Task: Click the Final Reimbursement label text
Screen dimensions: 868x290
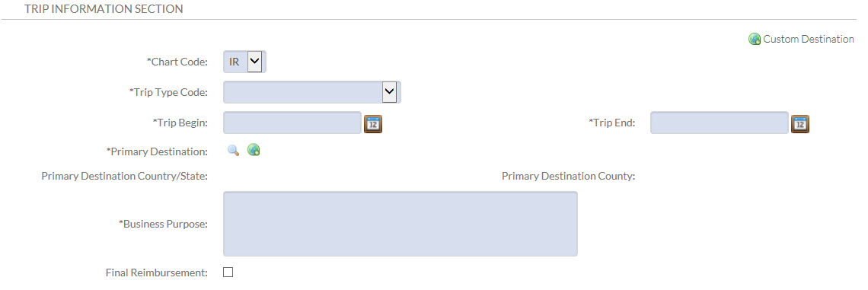Action: pos(157,272)
